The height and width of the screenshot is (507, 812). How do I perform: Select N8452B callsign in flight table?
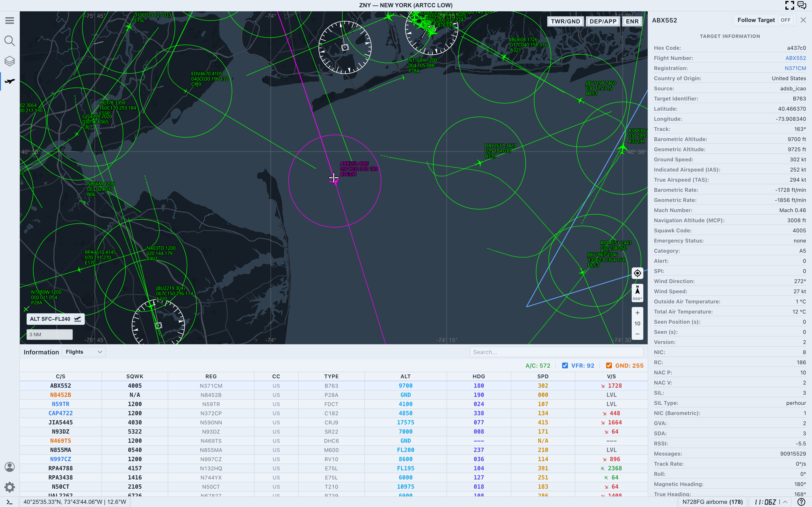[x=61, y=395]
